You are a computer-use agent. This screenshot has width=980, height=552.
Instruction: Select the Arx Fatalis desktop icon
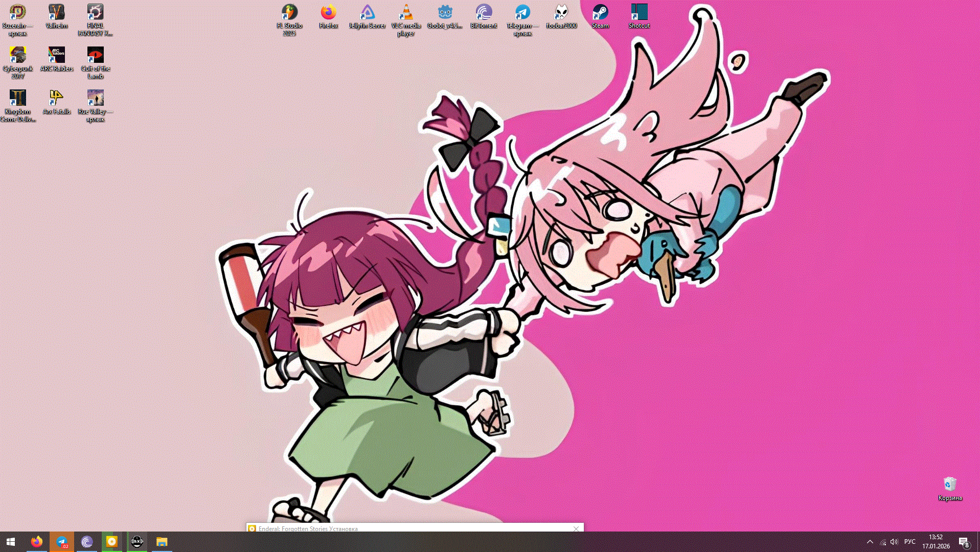pyautogui.click(x=57, y=102)
